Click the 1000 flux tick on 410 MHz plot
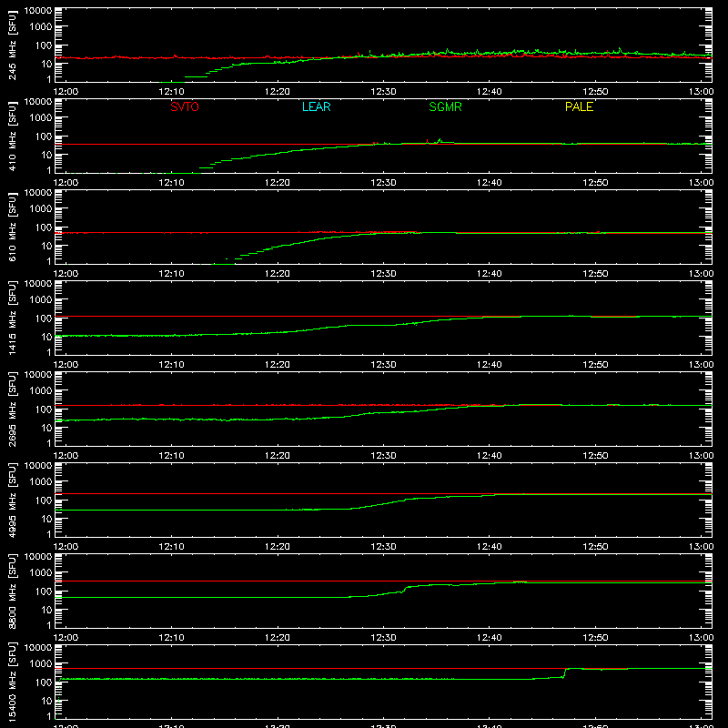 click(x=41, y=118)
